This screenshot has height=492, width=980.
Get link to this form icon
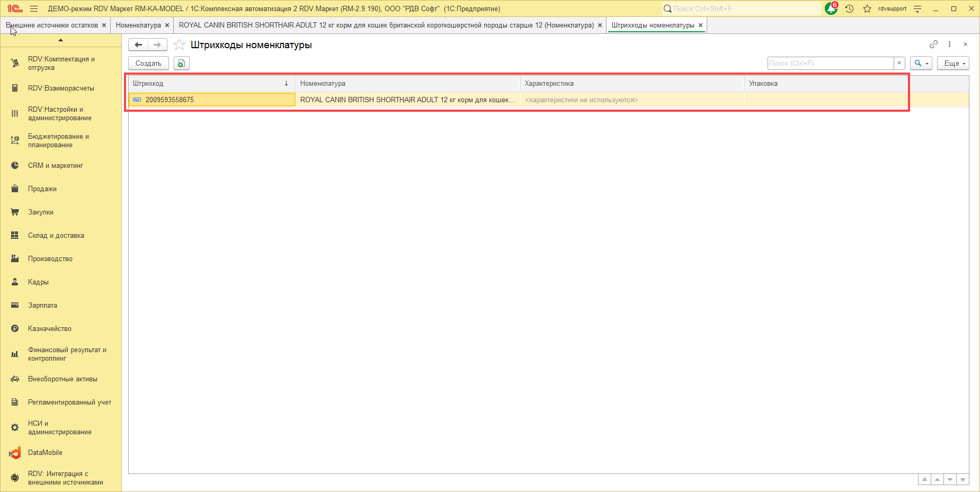point(933,44)
